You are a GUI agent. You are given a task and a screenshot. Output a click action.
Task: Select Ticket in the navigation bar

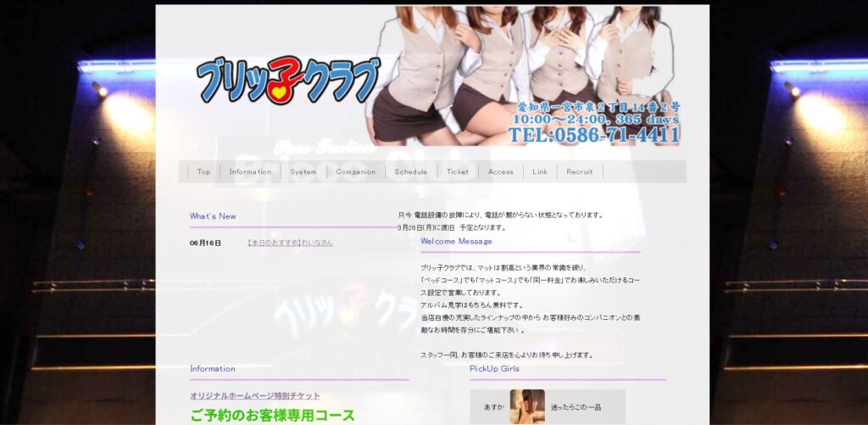click(457, 171)
